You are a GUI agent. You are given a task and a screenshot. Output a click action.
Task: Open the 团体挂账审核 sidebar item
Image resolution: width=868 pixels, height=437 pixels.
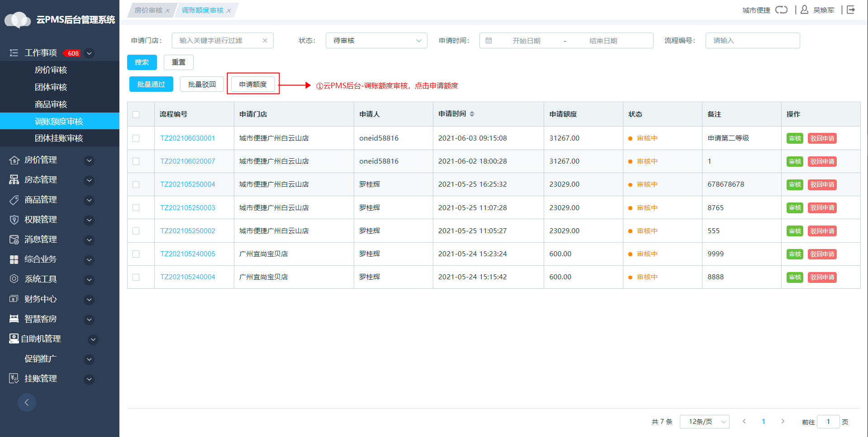click(60, 138)
